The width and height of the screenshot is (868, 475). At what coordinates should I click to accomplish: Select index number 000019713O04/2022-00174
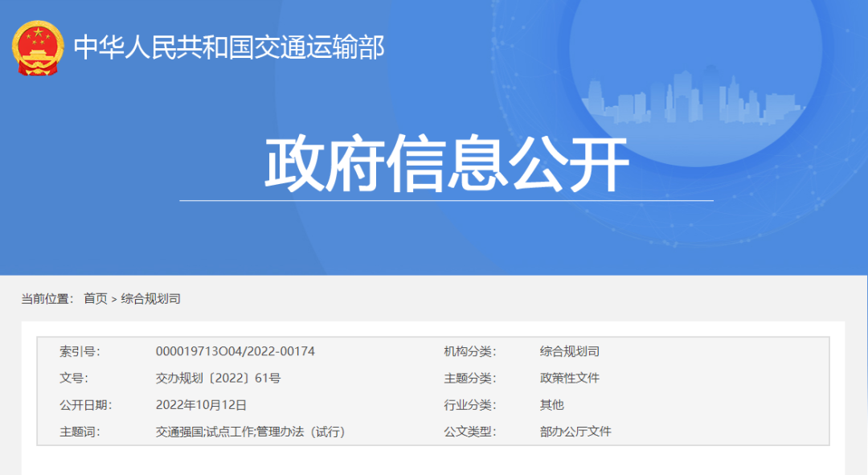(235, 351)
